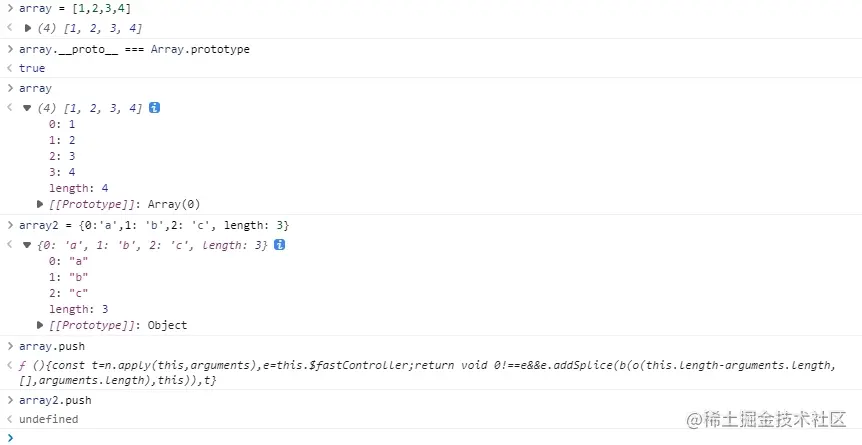Select the "0: 1" array entry
This screenshot has height=445, width=862.
[62, 124]
